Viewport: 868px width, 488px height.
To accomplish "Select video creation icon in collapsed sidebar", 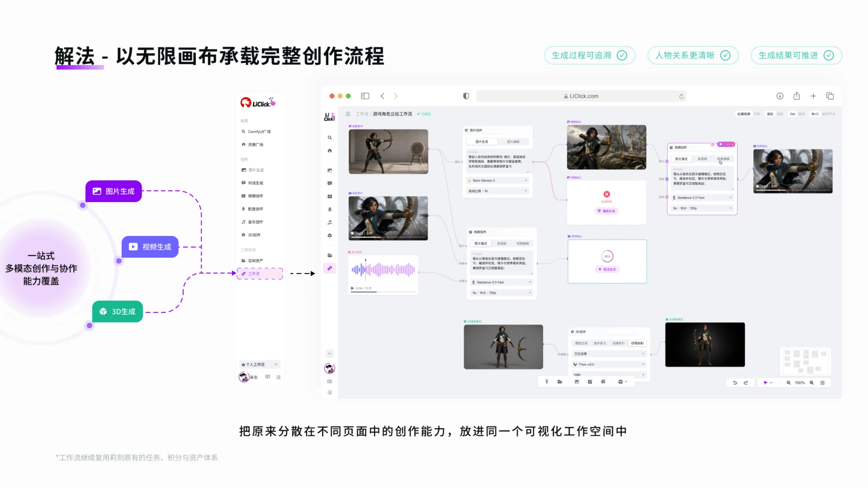I will 329,196.
